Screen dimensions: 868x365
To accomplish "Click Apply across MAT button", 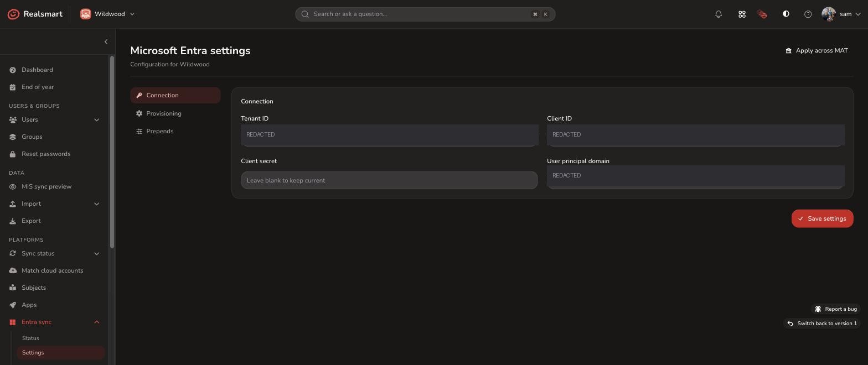I will tap(817, 50).
